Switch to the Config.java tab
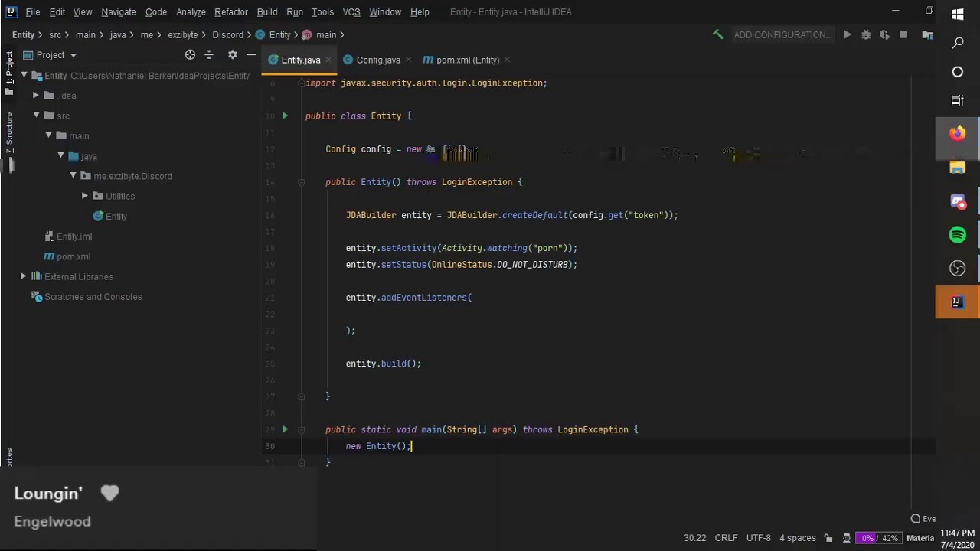Image resolution: width=980 pixels, height=551 pixels. click(378, 60)
